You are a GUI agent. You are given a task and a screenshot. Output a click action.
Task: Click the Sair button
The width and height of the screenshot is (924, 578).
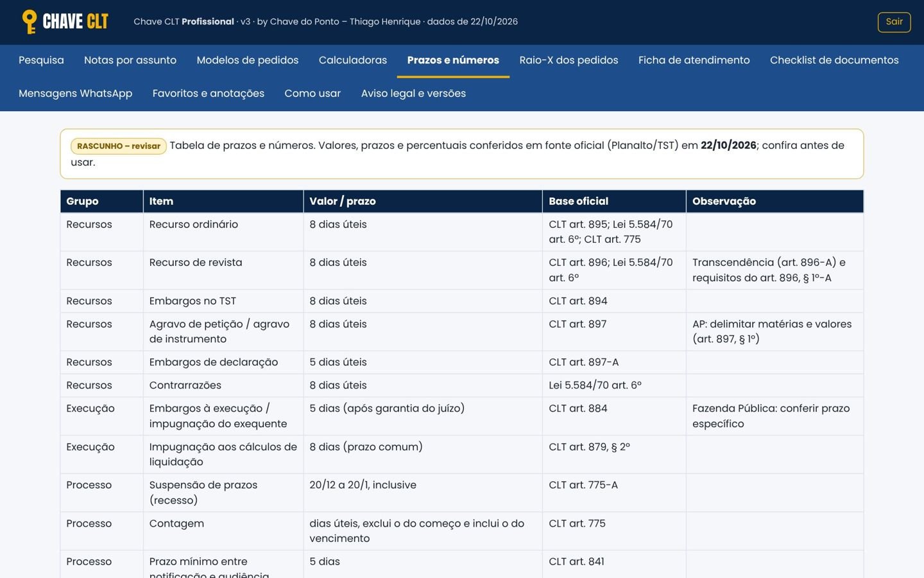pyautogui.click(x=894, y=22)
